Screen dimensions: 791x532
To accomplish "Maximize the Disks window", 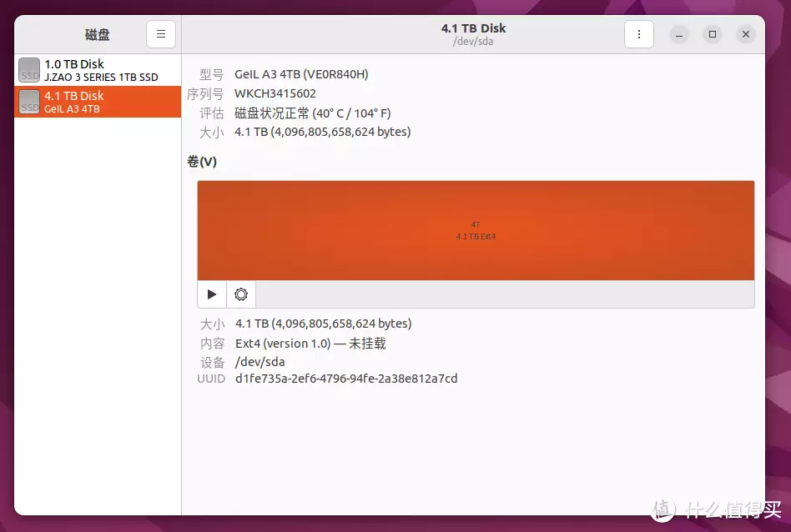I will click(x=713, y=34).
